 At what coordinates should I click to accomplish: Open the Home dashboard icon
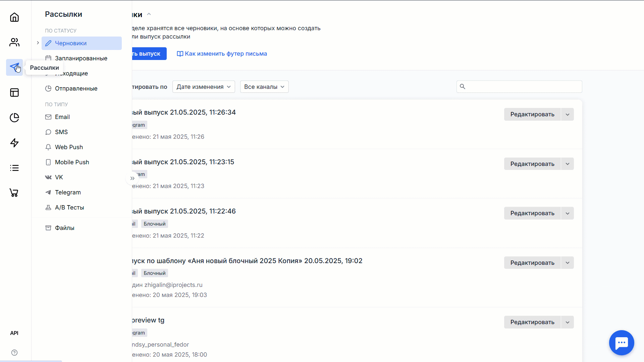tap(14, 17)
